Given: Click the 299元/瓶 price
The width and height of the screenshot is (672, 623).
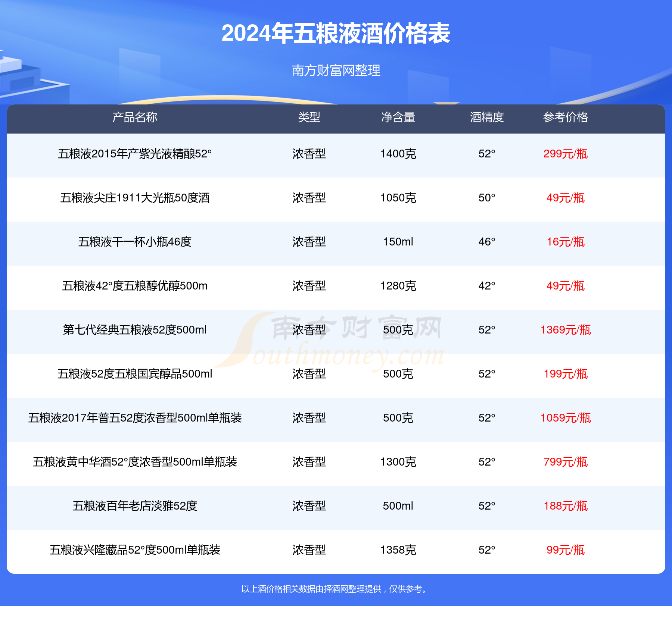Looking at the screenshot, I should 566,154.
